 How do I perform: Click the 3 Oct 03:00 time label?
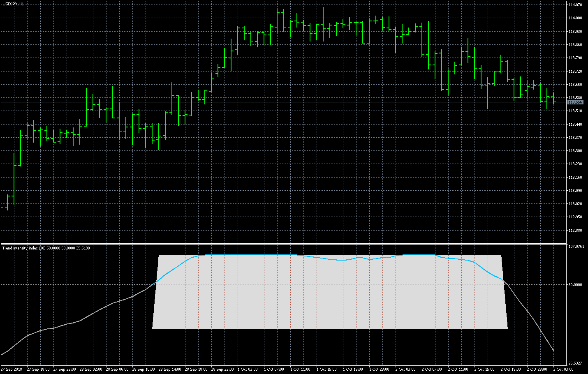tap(564, 369)
